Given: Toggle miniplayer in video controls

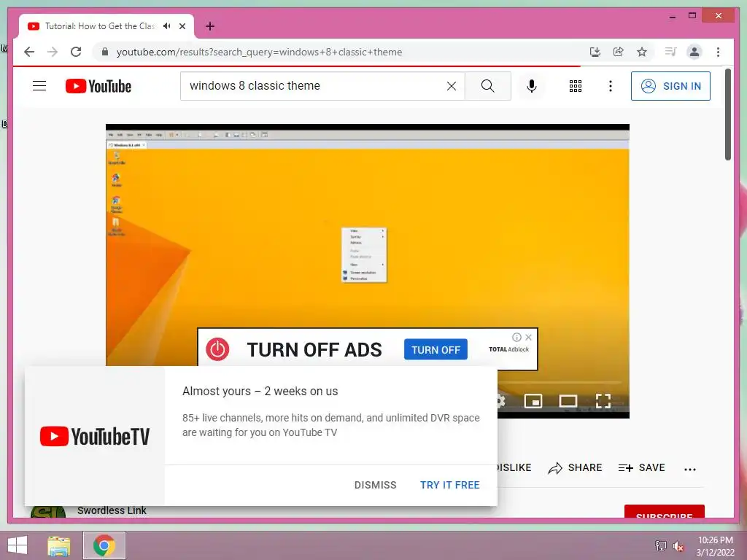Looking at the screenshot, I should (533, 401).
